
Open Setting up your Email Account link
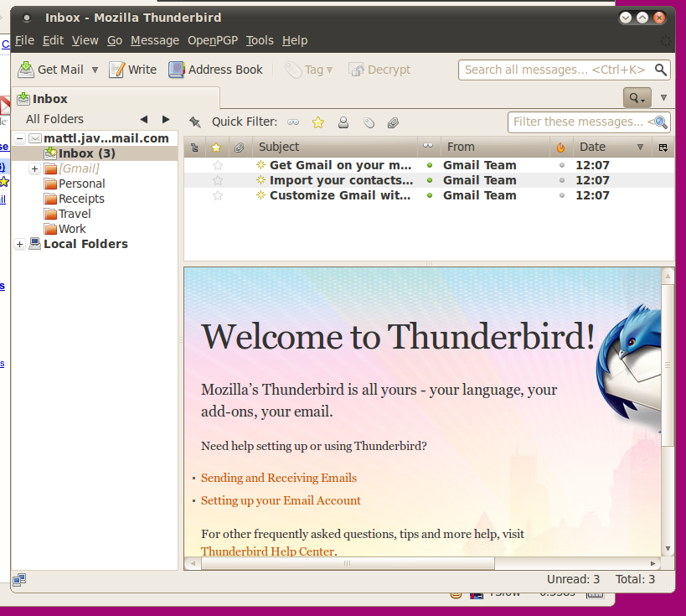tap(281, 500)
